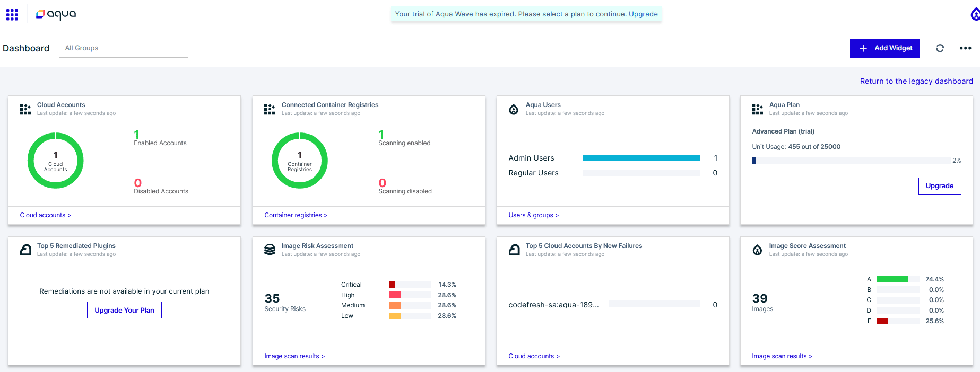The width and height of the screenshot is (980, 372).
Task: Click Upgrade button in Aqua Plan widget
Action: pyautogui.click(x=940, y=186)
